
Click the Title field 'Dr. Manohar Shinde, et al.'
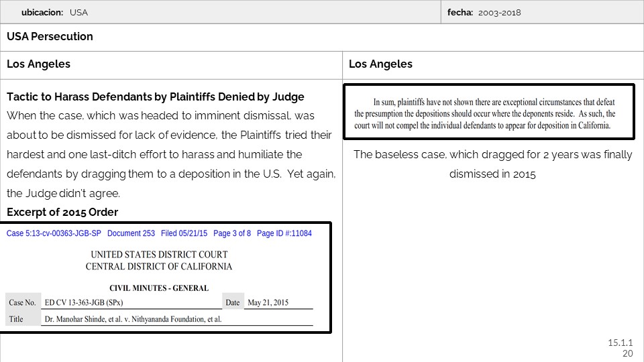[x=133, y=319]
